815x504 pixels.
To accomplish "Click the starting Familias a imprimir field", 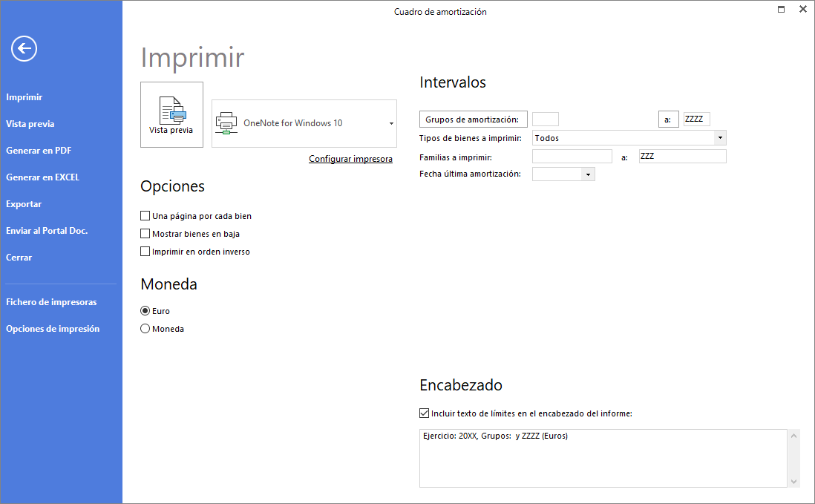I will tap(572, 157).
